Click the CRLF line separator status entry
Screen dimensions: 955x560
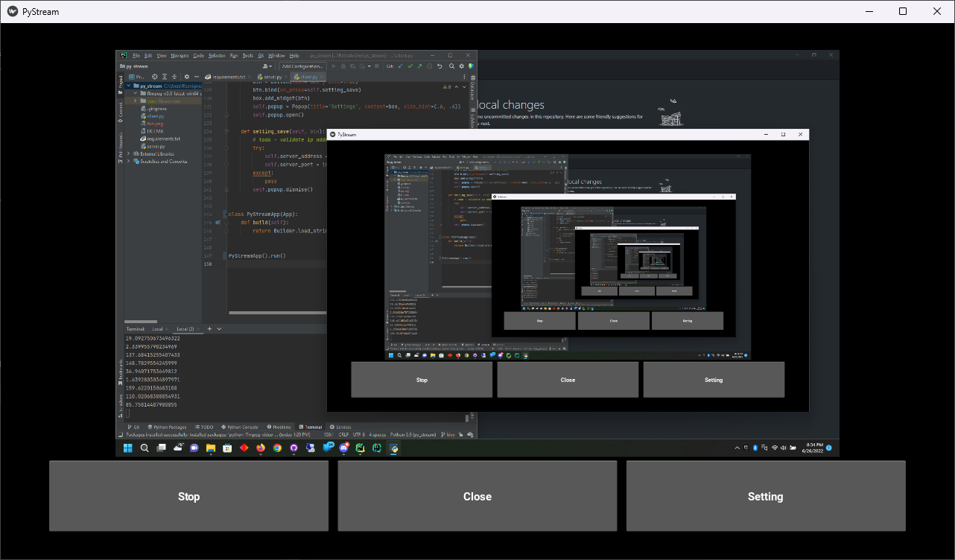click(x=343, y=435)
